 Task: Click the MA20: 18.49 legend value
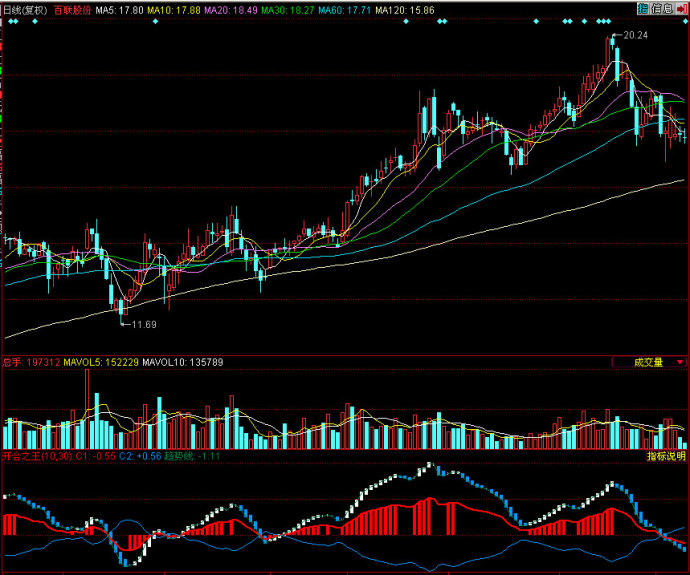pyautogui.click(x=231, y=10)
